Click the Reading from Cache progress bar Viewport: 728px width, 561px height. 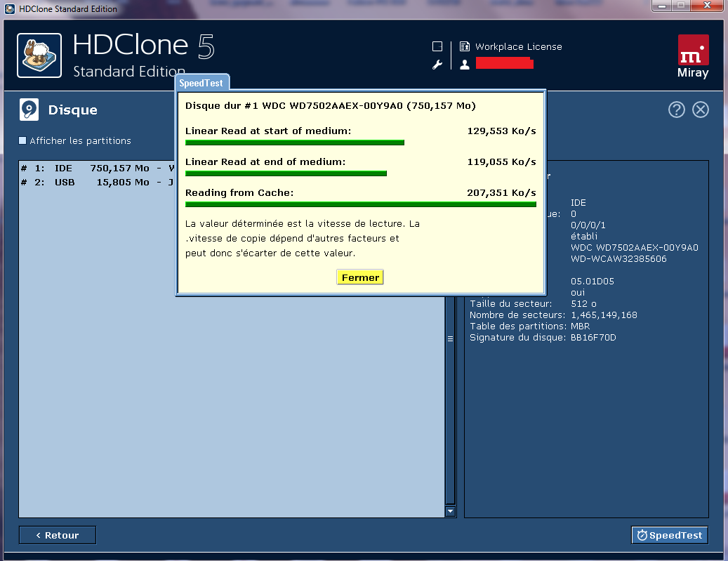point(361,204)
